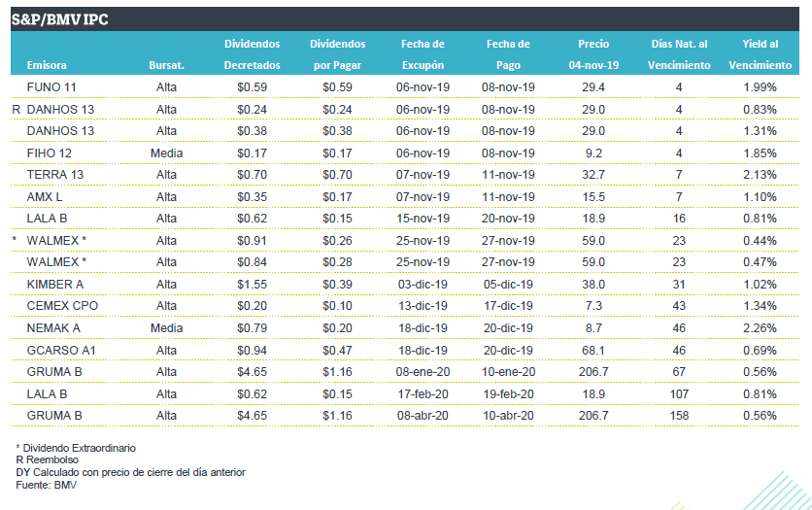The width and height of the screenshot is (812, 510).
Task: Select the KIMBER A issuer name
Action: (55, 285)
